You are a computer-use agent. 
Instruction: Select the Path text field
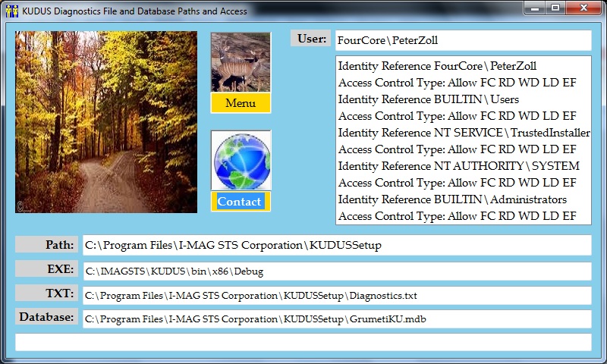pos(336,245)
